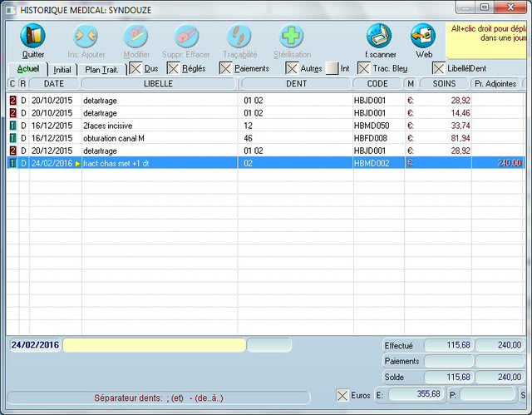This screenshot has height=415, width=532.
Task: Open the Traçabilité footprints icon
Action: tap(239, 37)
